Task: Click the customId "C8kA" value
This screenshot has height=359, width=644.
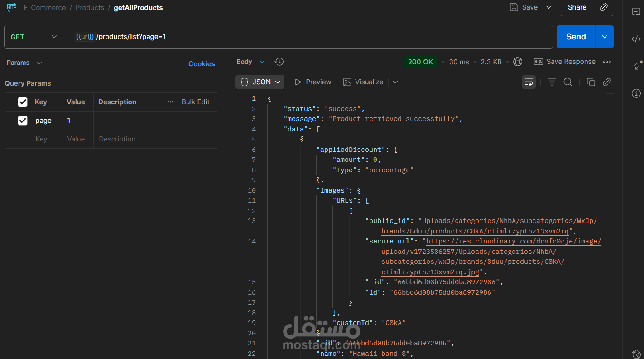Action: pyautogui.click(x=394, y=323)
